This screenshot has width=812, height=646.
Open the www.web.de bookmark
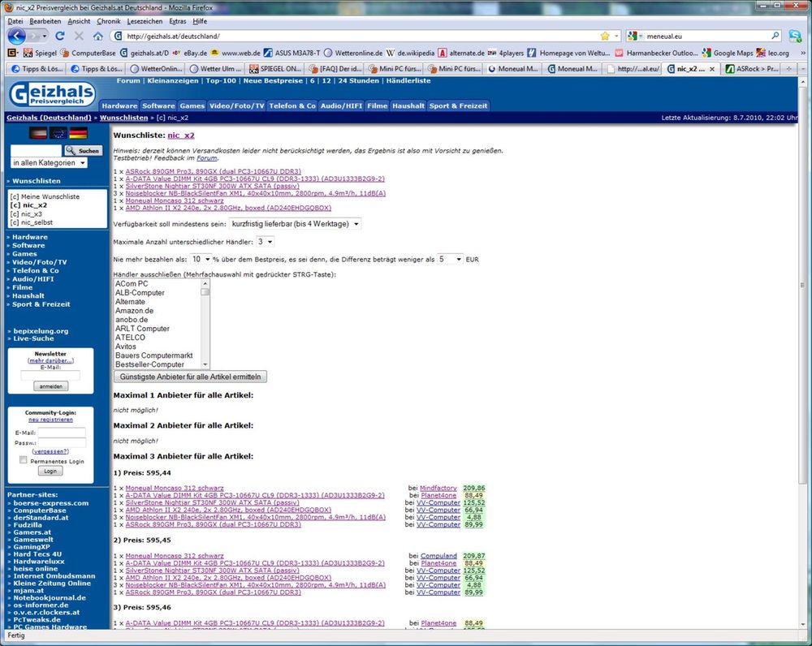pyautogui.click(x=235, y=53)
